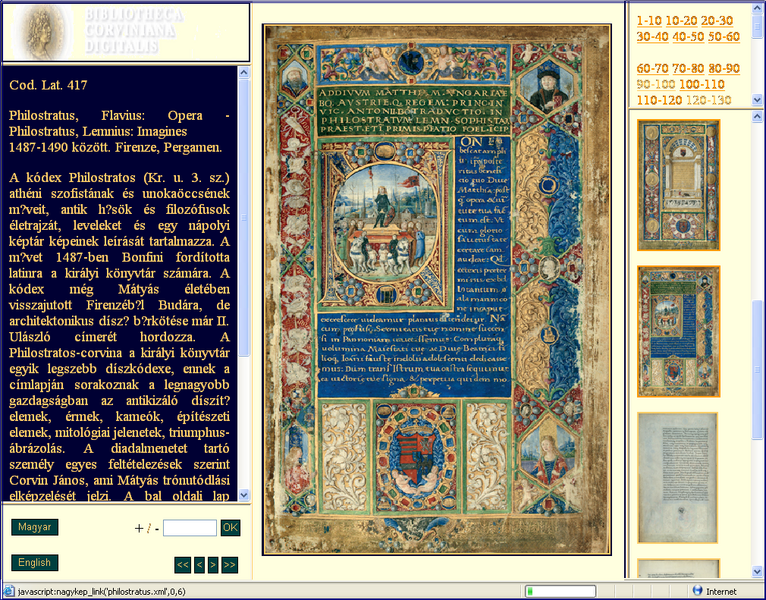
Task: Open page range 20-30
Action: pyautogui.click(x=717, y=21)
